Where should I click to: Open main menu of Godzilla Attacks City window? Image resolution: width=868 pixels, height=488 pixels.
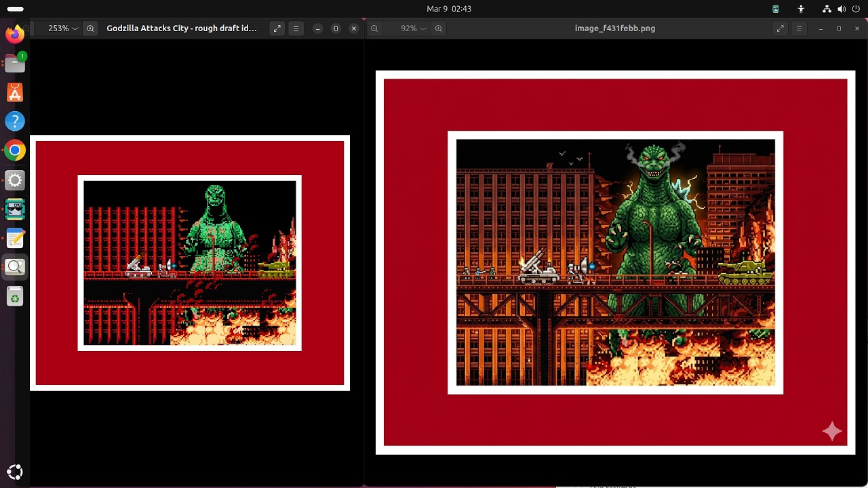[296, 28]
